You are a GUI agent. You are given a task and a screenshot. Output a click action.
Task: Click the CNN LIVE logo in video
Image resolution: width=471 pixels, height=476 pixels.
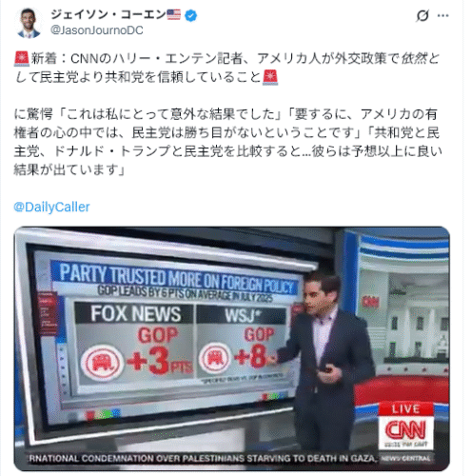(x=405, y=426)
